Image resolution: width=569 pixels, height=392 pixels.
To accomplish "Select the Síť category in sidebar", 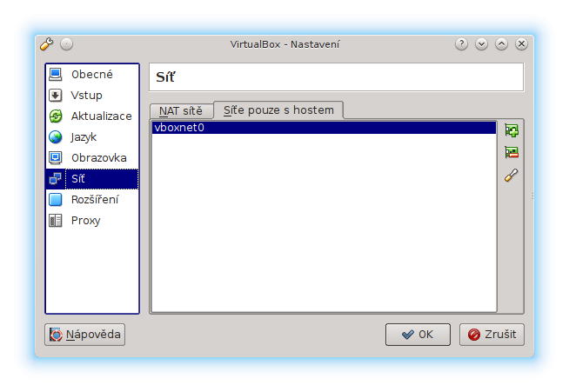I will 92,179.
